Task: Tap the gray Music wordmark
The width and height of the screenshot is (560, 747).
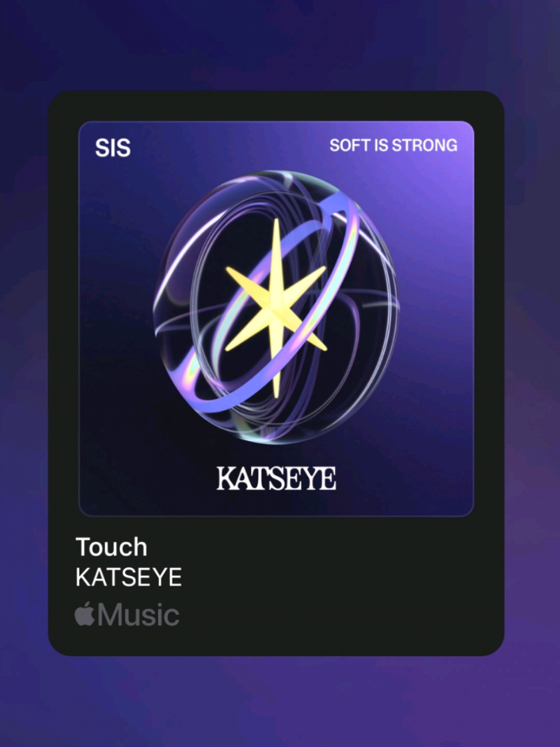Action: [138, 615]
